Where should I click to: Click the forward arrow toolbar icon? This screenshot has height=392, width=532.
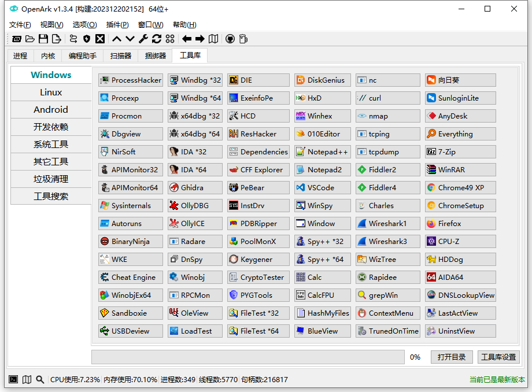200,39
